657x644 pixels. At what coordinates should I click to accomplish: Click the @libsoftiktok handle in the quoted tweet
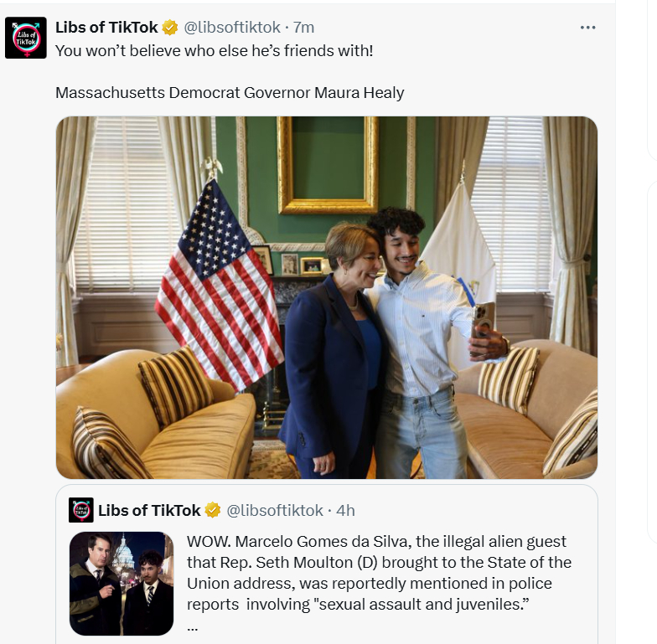click(275, 510)
